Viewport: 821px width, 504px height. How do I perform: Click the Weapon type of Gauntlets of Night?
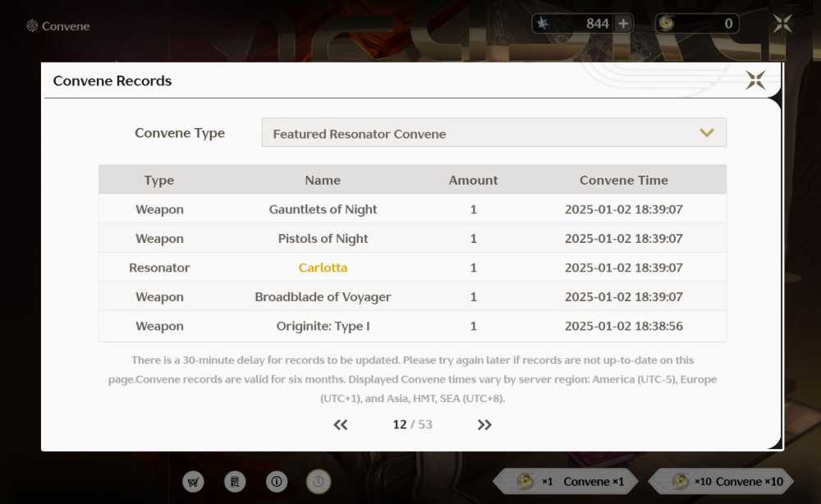[x=159, y=209]
